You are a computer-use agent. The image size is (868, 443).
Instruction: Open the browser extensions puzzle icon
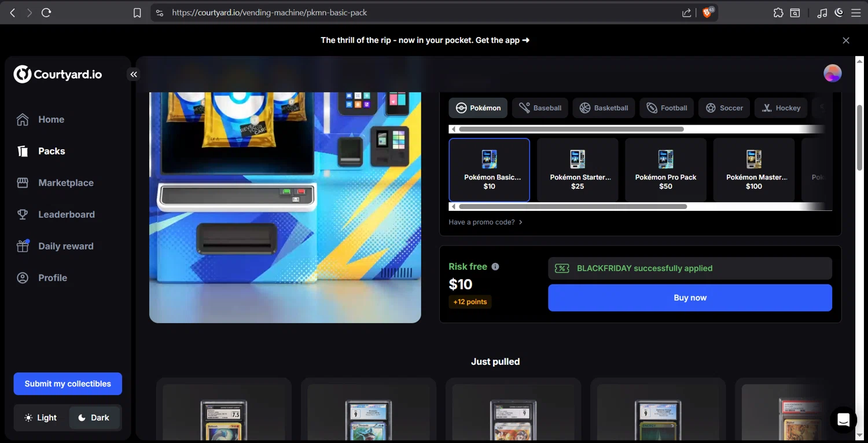778,13
